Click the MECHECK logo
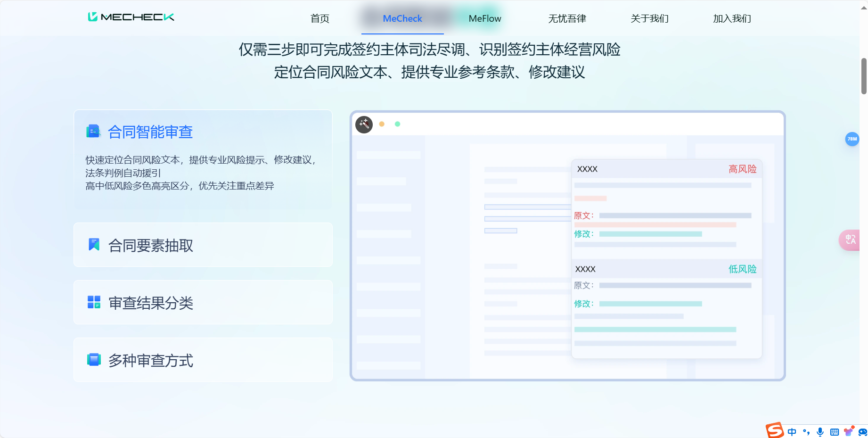This screenshot has width=868, height=438. coord(131,17)
